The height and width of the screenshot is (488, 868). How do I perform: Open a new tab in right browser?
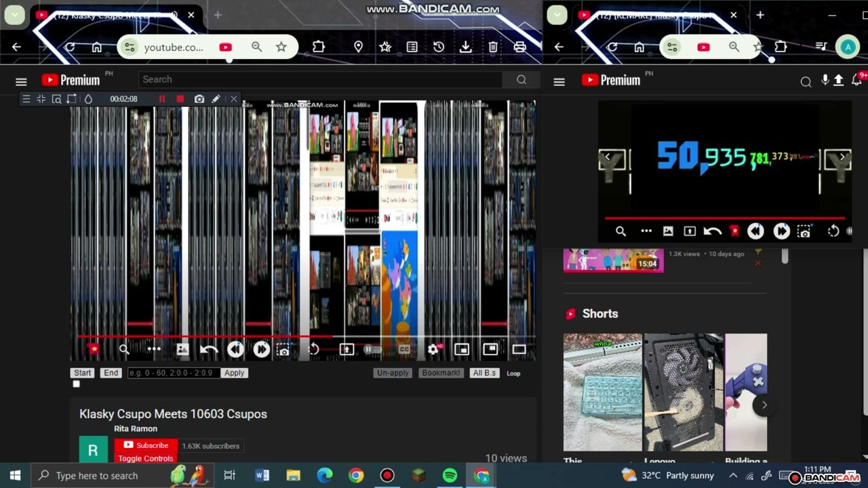tap(760, 15)
